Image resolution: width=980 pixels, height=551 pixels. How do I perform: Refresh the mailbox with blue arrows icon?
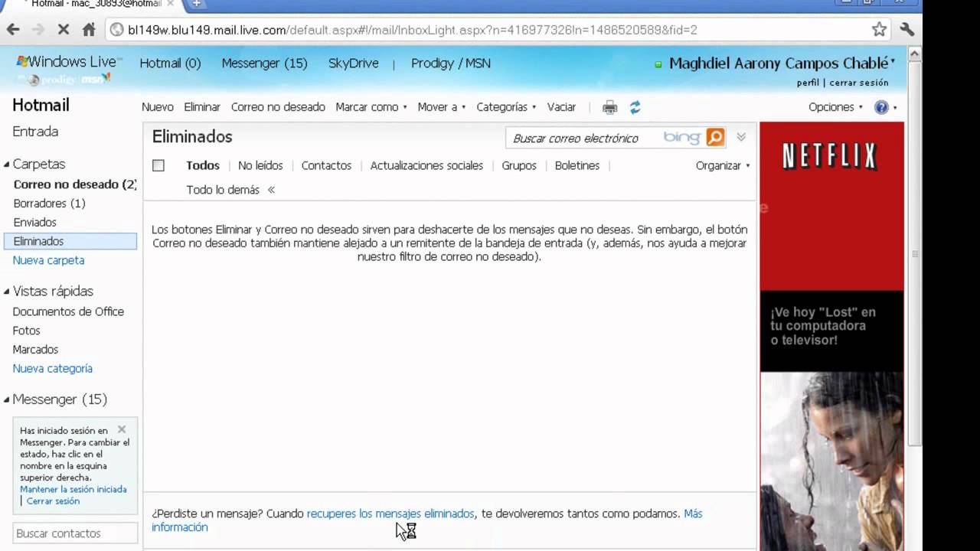point(635,108)
